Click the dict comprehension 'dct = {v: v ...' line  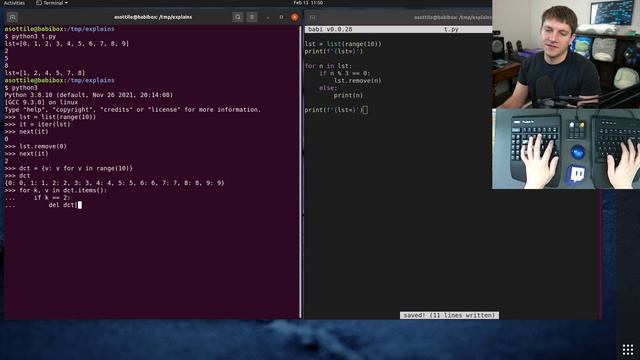coord(69,169)
